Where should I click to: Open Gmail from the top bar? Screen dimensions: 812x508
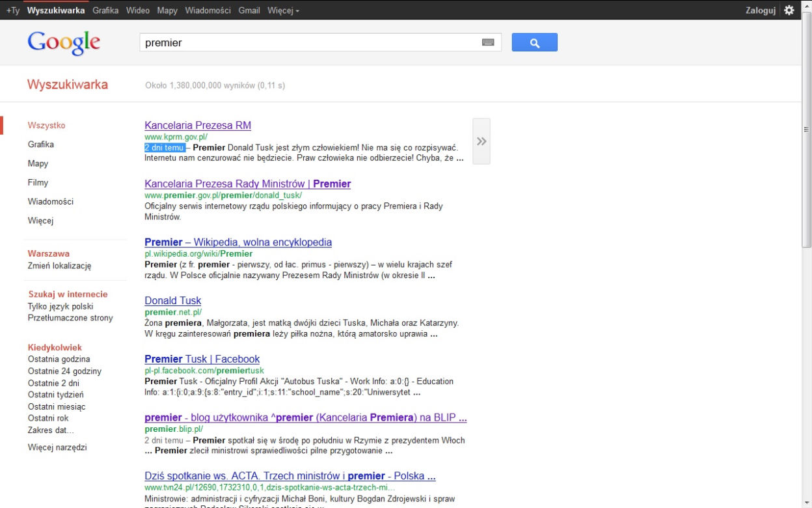point(249,10)
